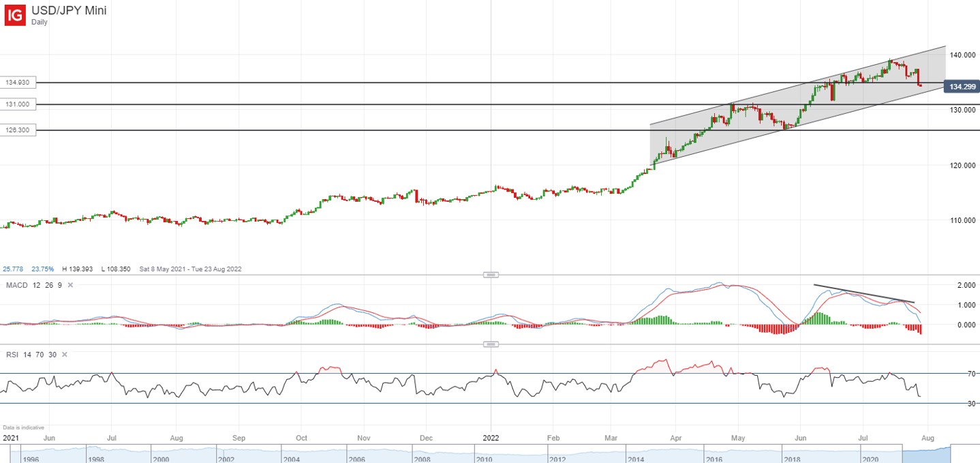Image resolution: width=980 pixels, height=463 pixels.
Task: Click the 1.000 MACD axis label
Action: click(x=968, y=305)
